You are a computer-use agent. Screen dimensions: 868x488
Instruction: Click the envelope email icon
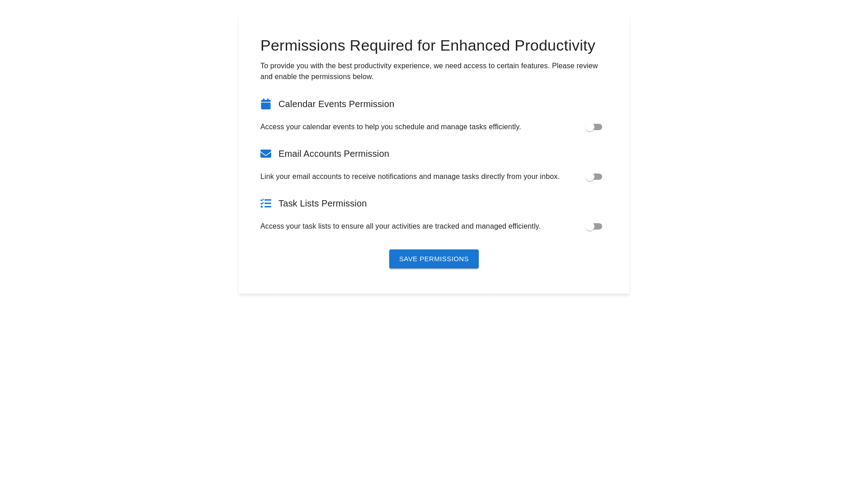[266, 154]
